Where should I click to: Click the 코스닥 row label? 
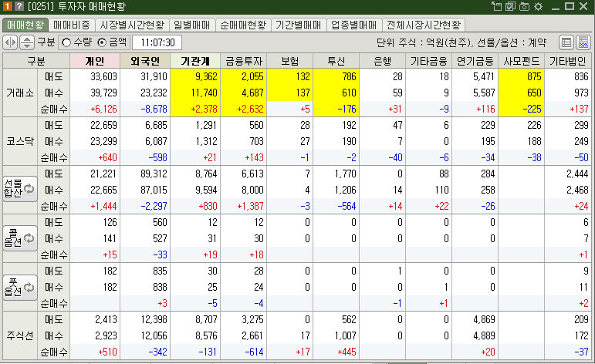pyautogui.click(x=20, y=141)
